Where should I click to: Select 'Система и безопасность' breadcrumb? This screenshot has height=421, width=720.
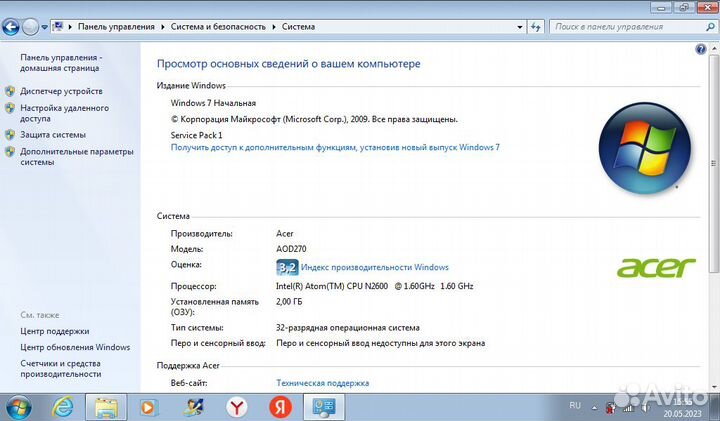218,27
